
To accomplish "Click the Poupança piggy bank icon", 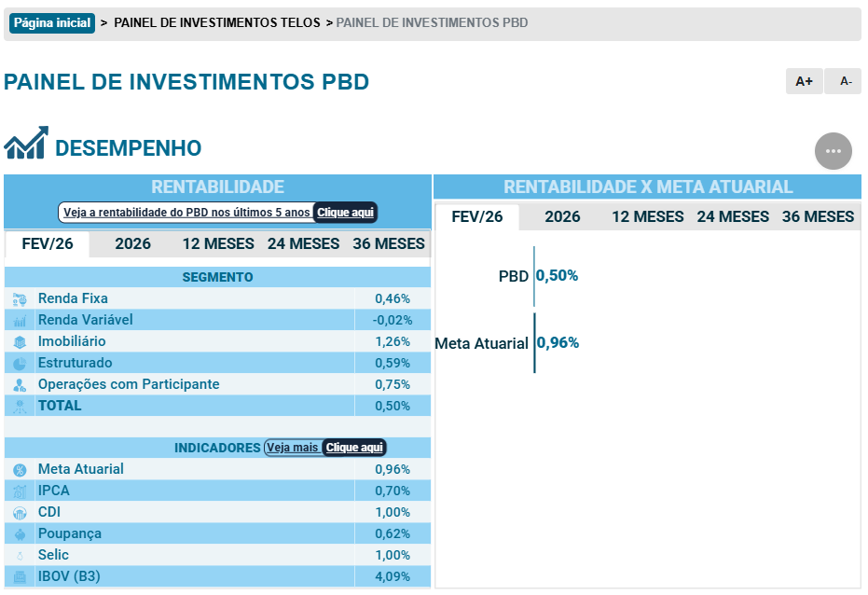I will point(20,534).
